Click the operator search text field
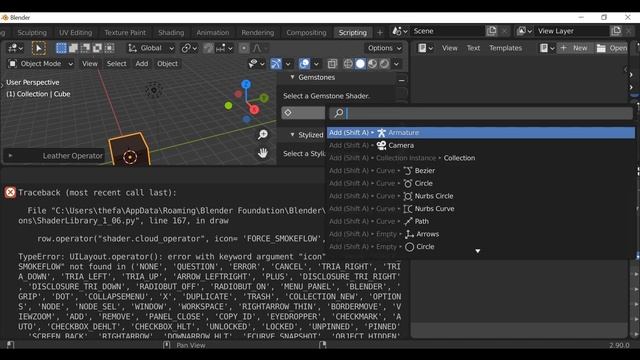Viewport: 640px width, 360px height. pyautogui.click(x=481, y=113)
